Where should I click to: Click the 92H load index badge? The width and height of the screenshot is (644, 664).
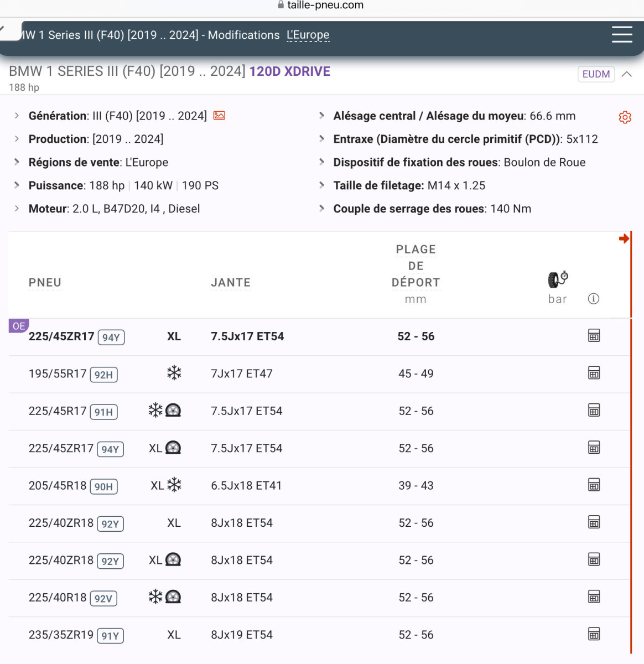coord(103,375)
